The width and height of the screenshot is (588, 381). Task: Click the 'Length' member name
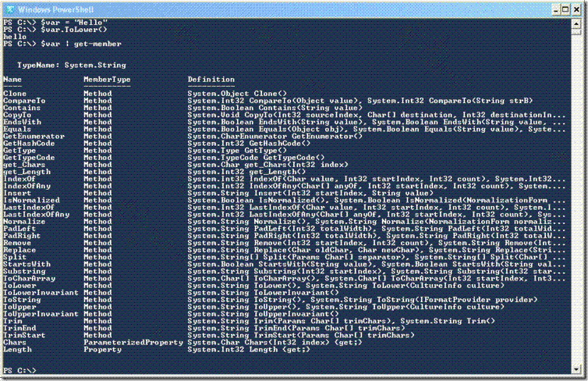coord(17,350)
